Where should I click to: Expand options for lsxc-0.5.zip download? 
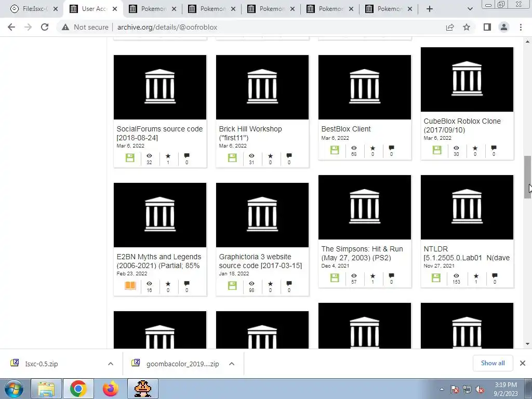[x=111, y=364]
